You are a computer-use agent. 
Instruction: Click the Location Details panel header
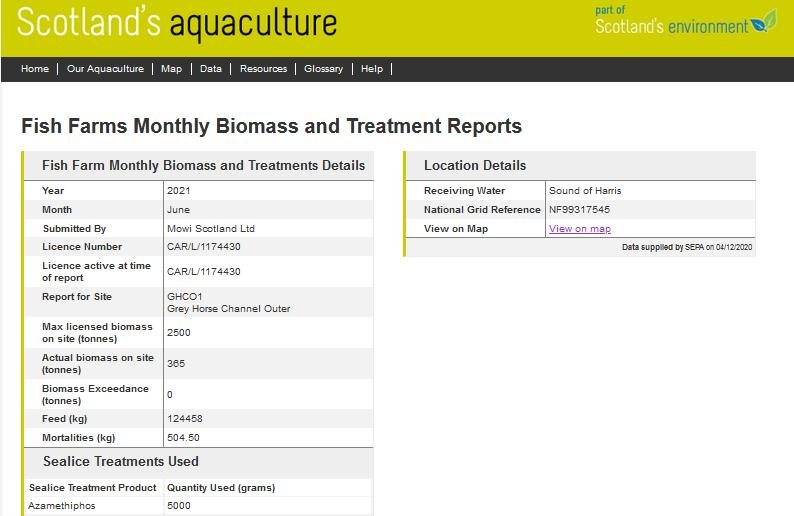475,166
